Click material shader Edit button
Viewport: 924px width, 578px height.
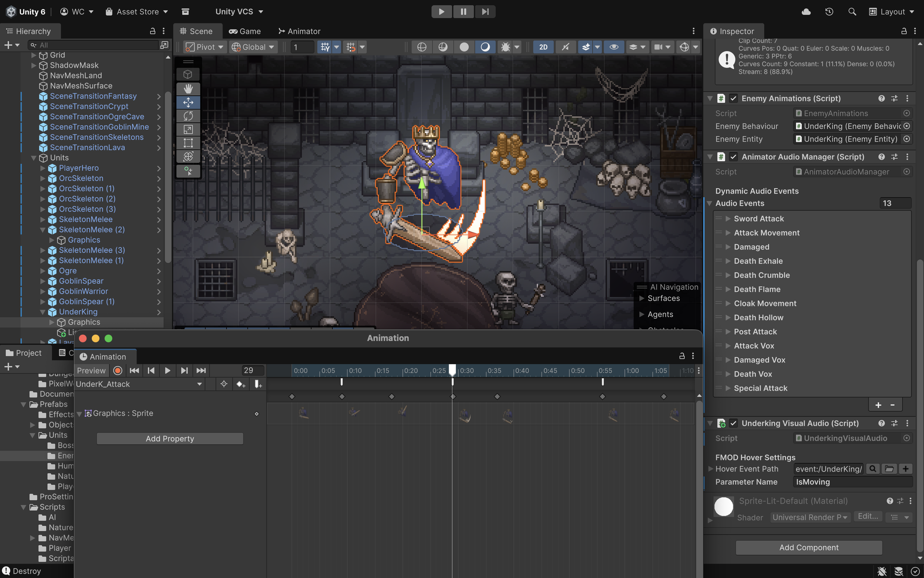[868, 517]
